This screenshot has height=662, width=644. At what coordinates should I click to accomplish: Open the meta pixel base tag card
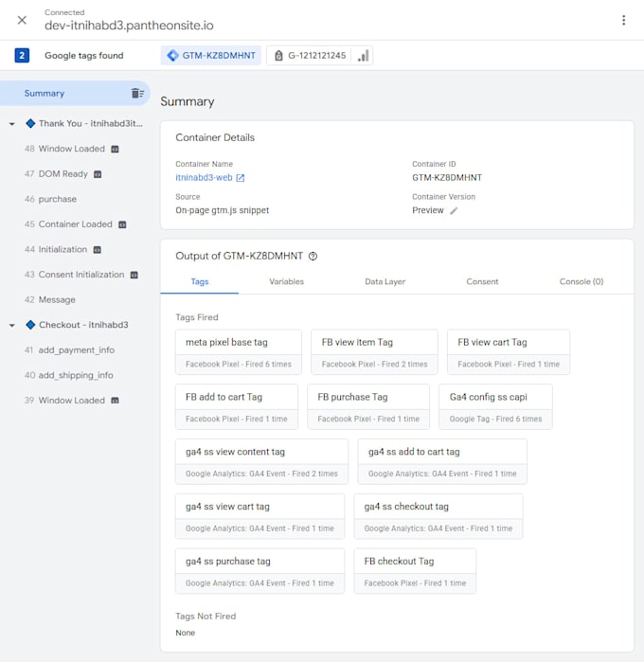(x=239, y=352)
